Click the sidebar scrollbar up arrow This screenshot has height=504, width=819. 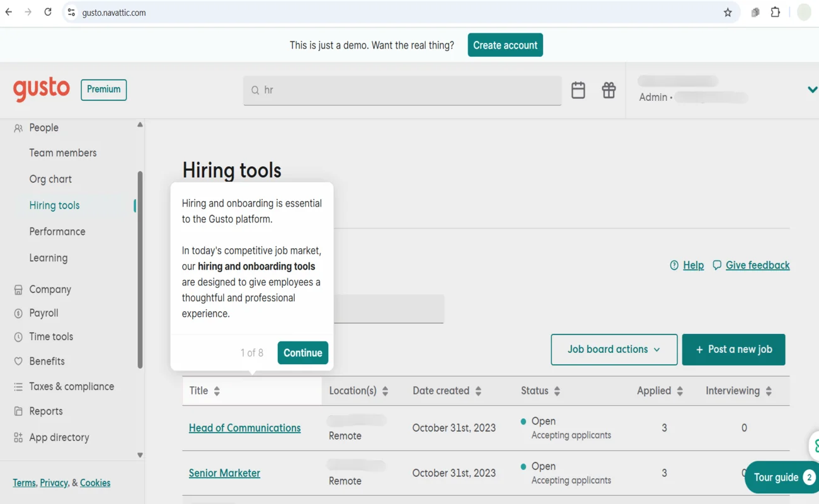(x=140, y=125)
